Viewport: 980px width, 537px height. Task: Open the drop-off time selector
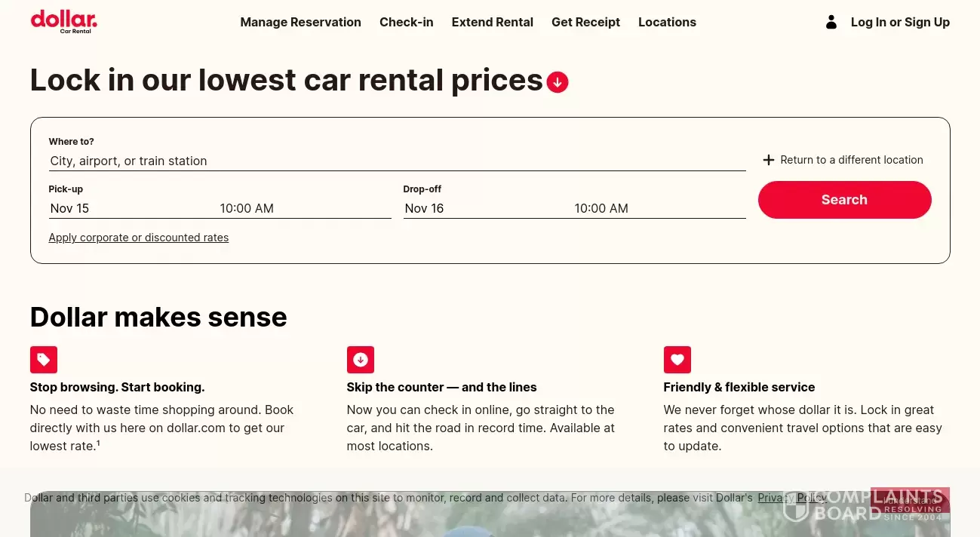click(601, 208)
